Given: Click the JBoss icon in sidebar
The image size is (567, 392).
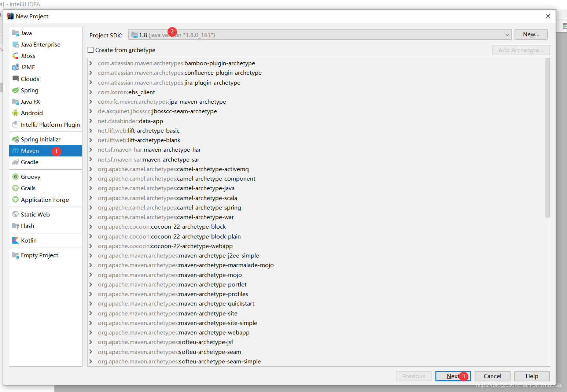Looking at the screenshot, I should pos(15,56).
